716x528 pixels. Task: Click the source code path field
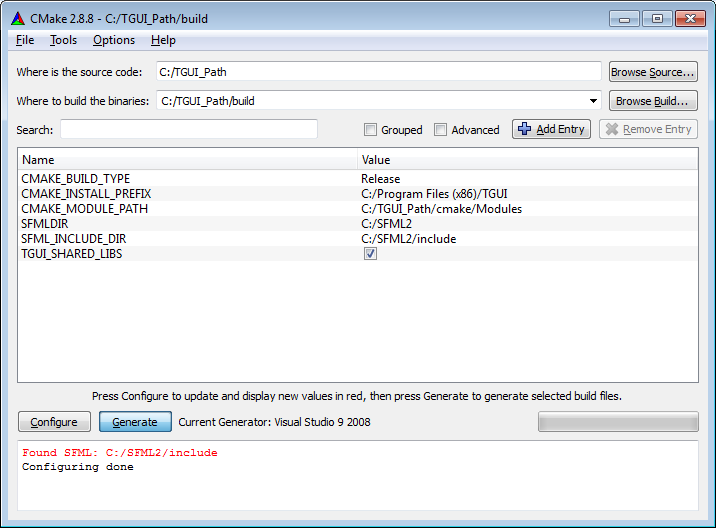click(379, 72)
